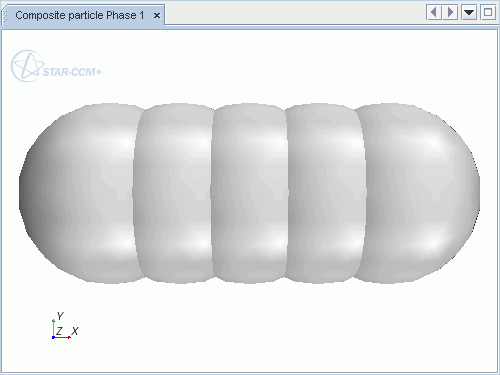Image resolution: width=500 pixels, height=375 pixels.
Task: Click the scroll tabs right arrow
Action: pyautogui.click(x=450, y=13)
